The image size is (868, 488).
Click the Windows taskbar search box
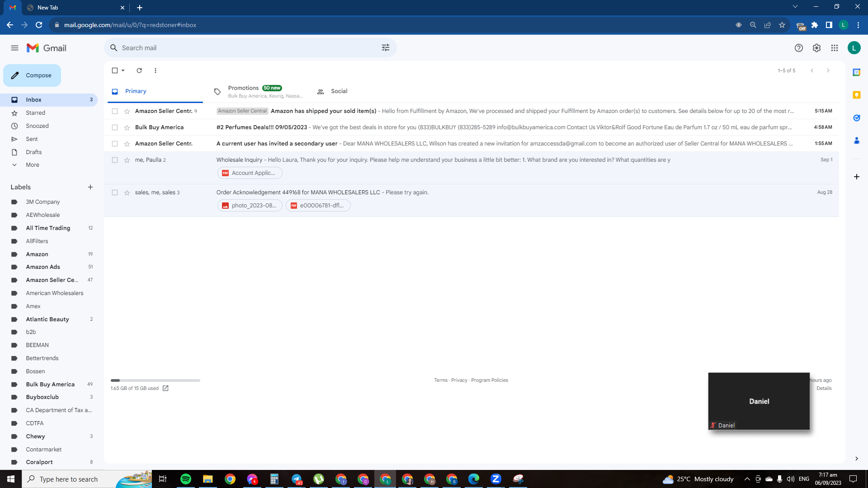click(86, 479)
